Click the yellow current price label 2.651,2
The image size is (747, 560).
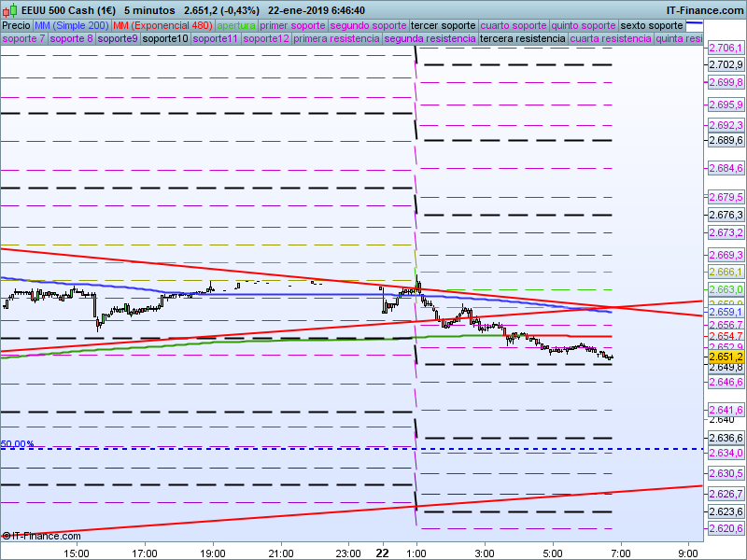click(x=725, y=357)
